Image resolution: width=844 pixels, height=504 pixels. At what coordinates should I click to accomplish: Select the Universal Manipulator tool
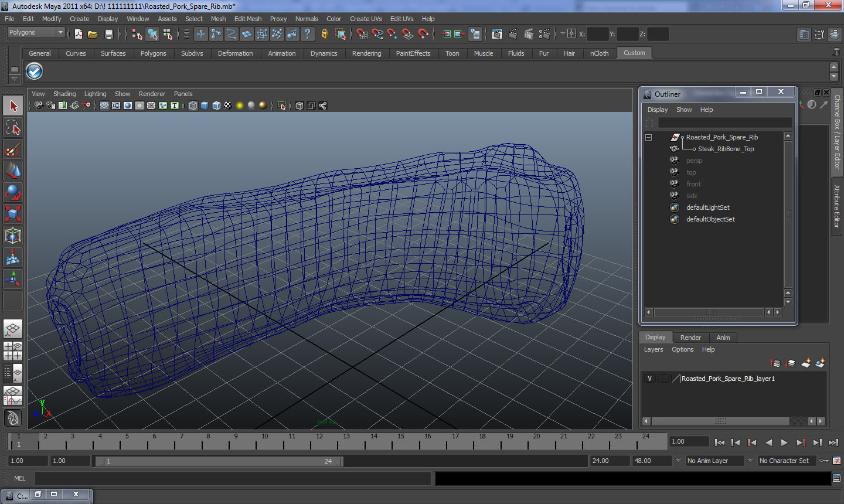click(x=13, y=236)
